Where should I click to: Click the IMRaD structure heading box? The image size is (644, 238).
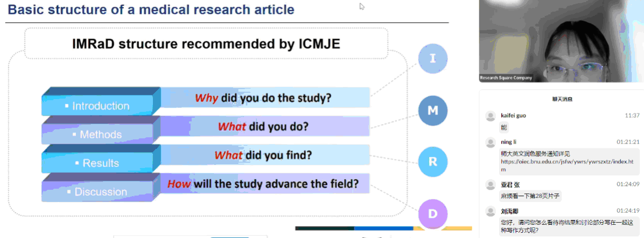[x=206, y=44]
